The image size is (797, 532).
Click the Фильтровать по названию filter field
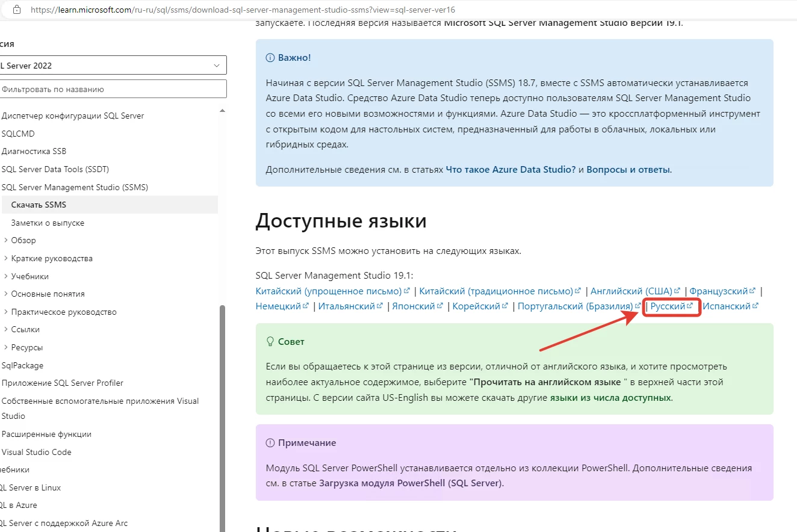tap(113, 89)
